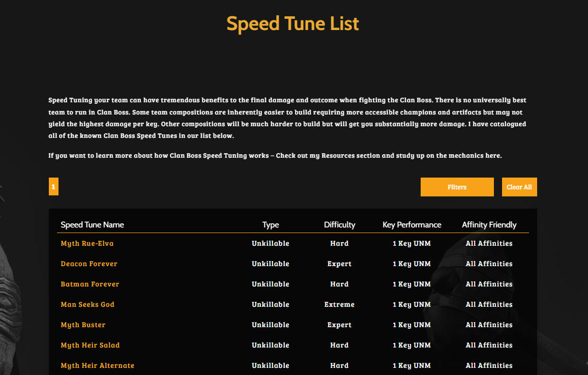Image resolution: width=588 pixels, height=375 pixels.
Task: Click All Affinities in Myth Heir Alternate row
Action: click(x=489, y=365)
